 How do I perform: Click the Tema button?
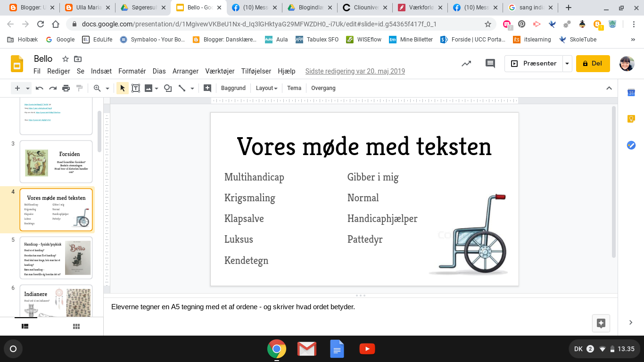click(294, 88)
